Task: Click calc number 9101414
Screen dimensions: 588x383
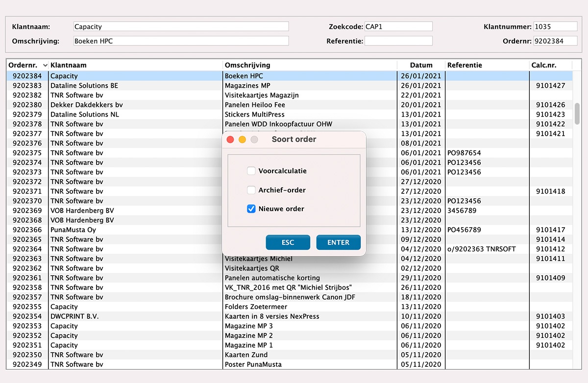Action: point(550,239)
